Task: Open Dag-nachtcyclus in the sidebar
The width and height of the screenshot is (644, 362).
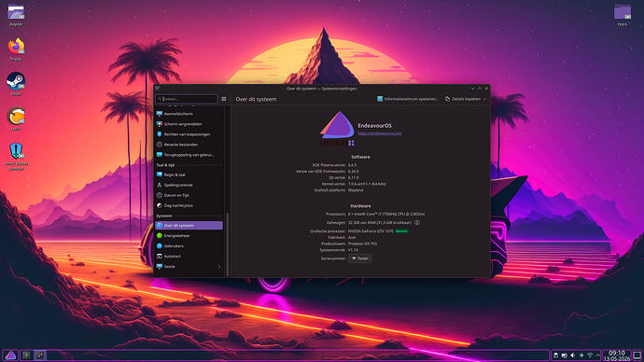Action: point(189,205)
